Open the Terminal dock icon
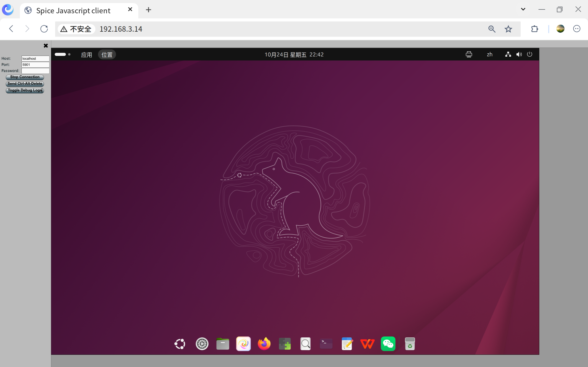The width and height of the screenshot is (588, 367). pyautogui.click(x=326, y=344)
